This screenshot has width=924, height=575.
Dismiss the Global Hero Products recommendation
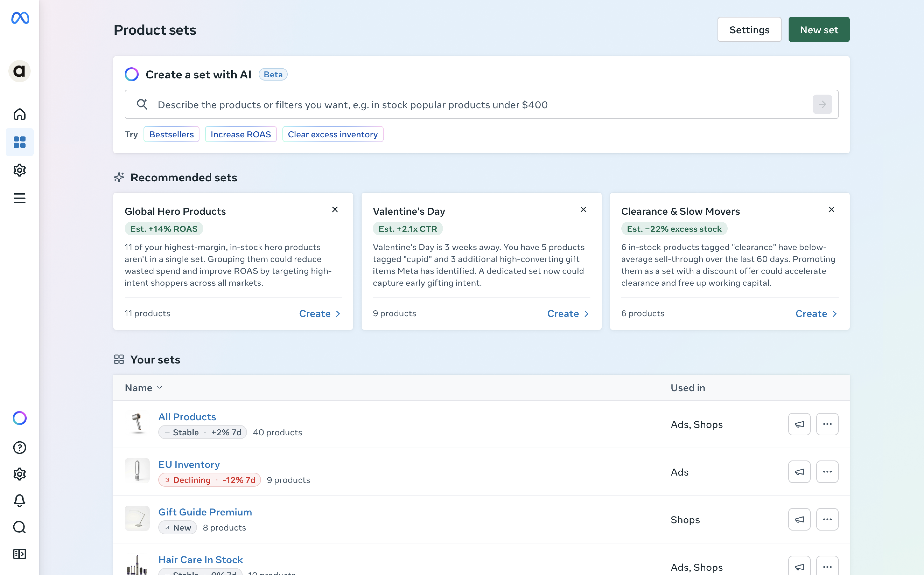pyautogui.click(x=335, y=210)
